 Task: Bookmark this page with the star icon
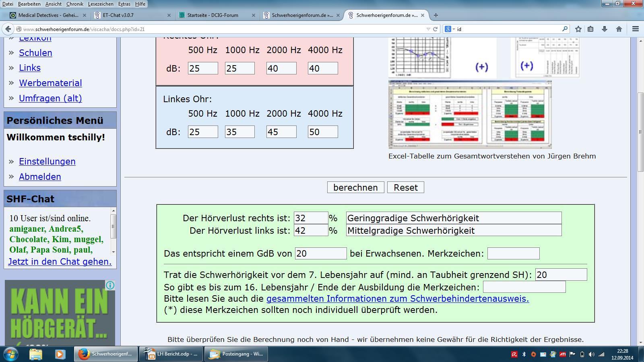[578, 29]
